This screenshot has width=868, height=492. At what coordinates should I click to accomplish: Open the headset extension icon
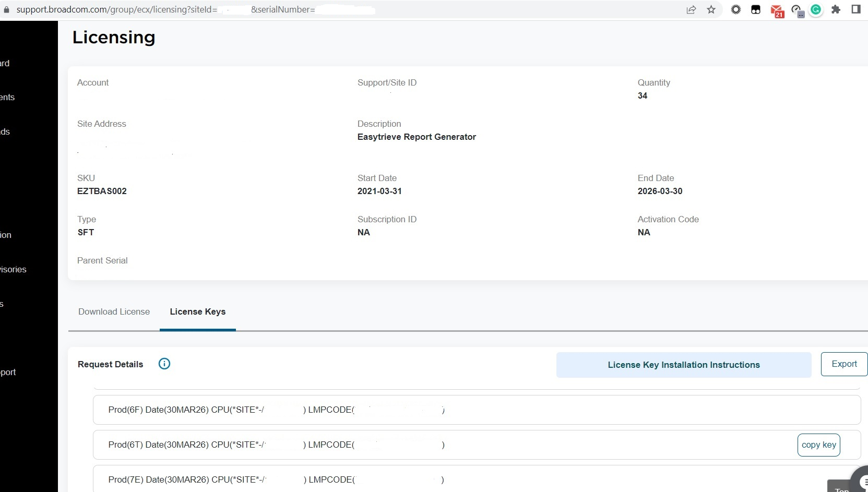click(797, 10)
